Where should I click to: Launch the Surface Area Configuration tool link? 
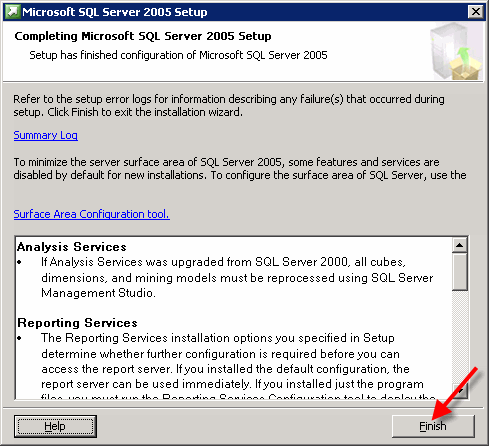[x=92, y=214]
